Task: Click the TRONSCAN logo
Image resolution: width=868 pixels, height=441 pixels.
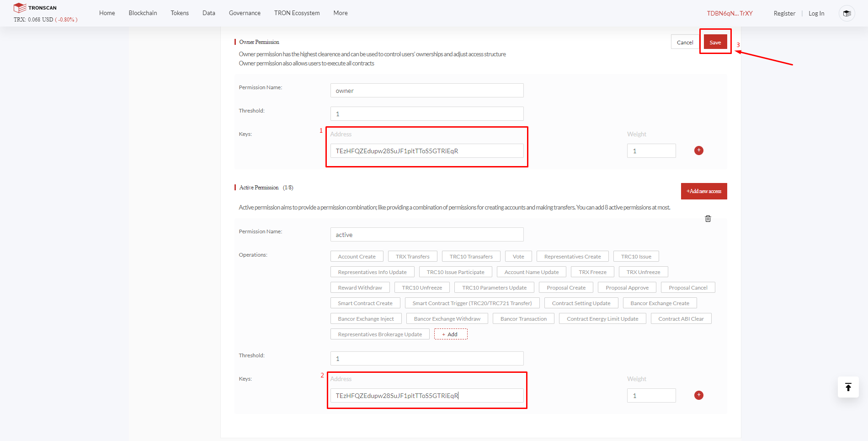Action: [35, 8]
